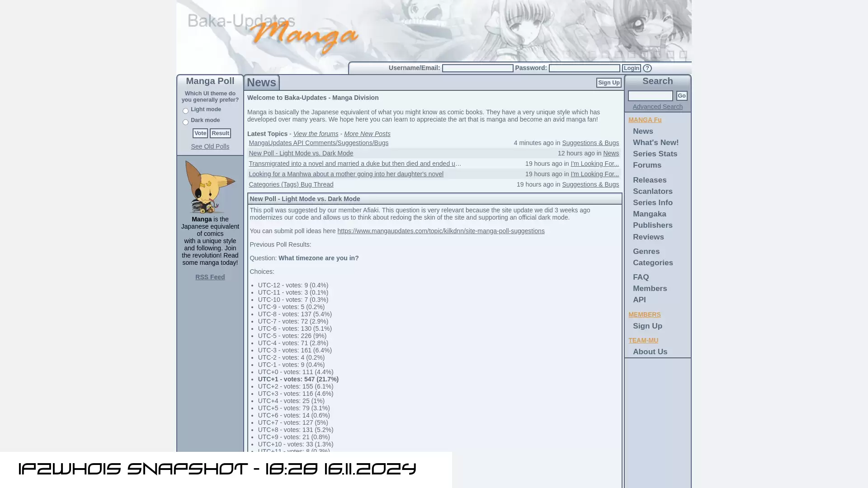Open API in the sidebar menu

tap(639, 300)
